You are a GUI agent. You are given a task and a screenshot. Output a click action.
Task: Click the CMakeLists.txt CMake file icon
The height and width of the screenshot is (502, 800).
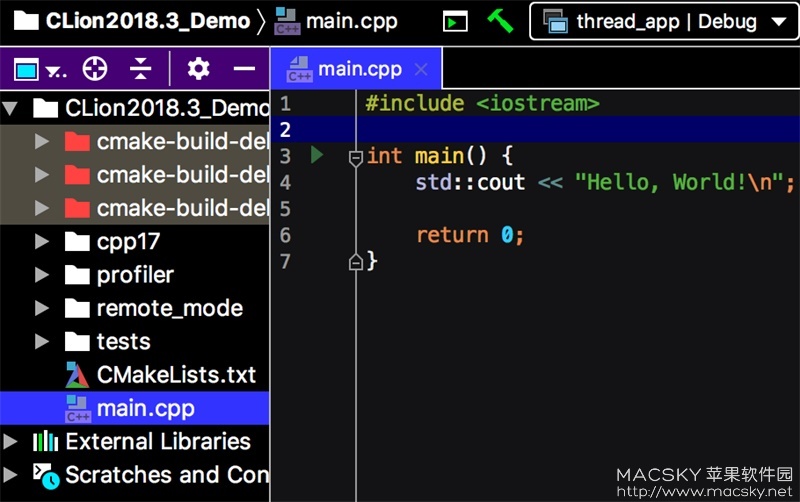[78, 375]
